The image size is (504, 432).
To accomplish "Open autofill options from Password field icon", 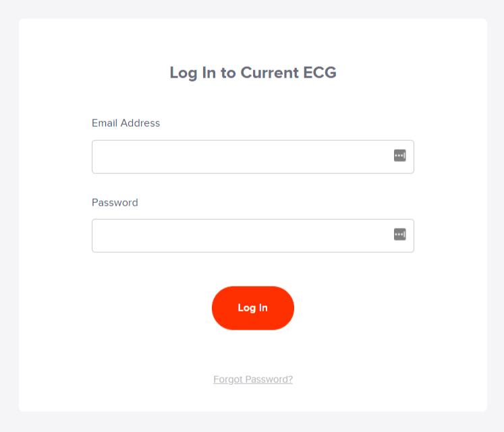I will 399,234.
